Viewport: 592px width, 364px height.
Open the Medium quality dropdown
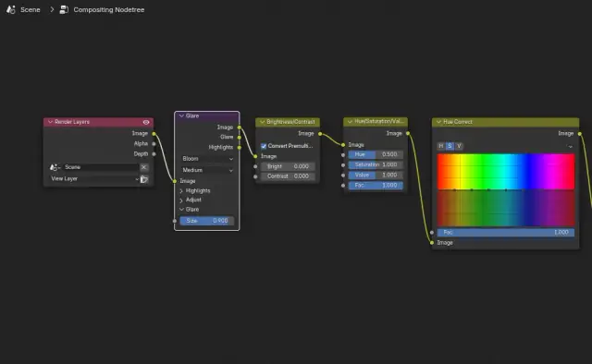coord(207,170)
